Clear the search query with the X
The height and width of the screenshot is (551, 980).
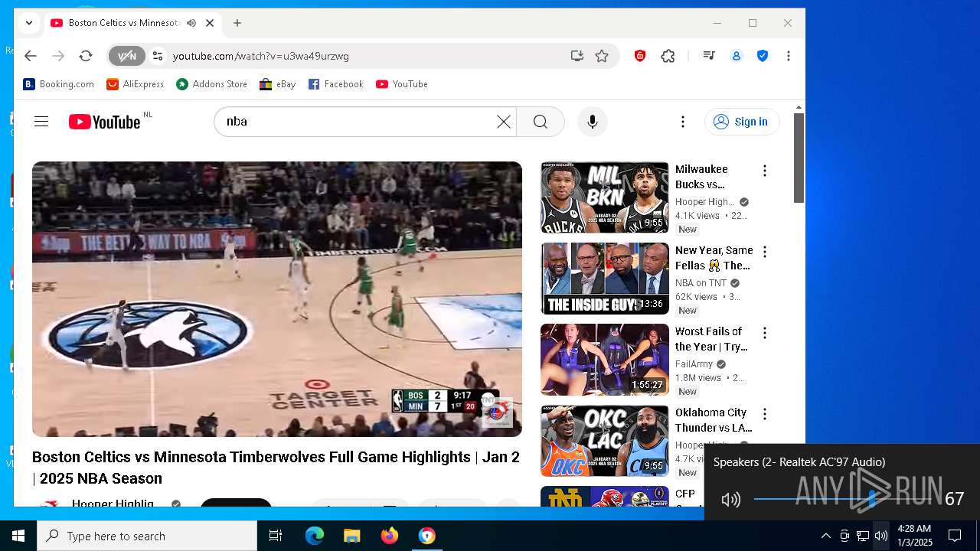click(504, 122)
